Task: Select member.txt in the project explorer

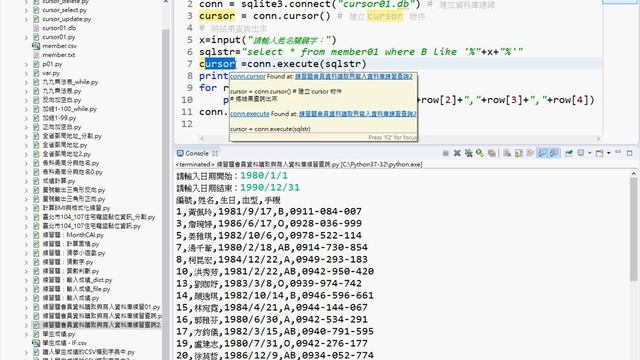Action: point(59,55)
